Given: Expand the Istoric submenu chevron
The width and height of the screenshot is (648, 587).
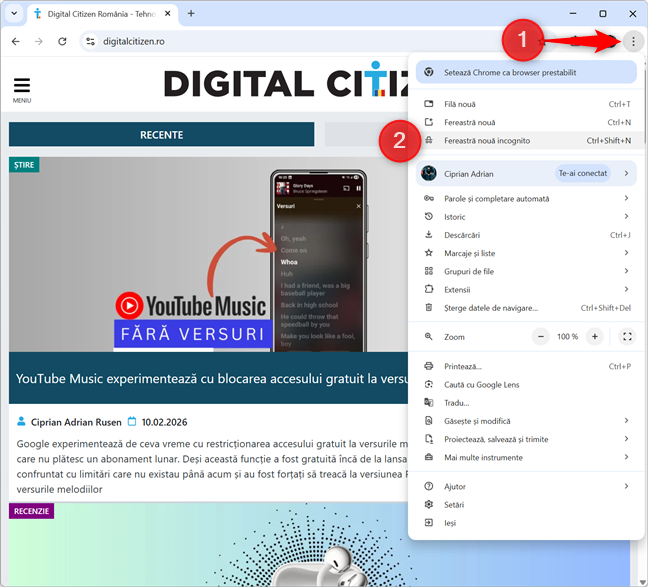Looking at the screenshot, I should click(x=627, y=217).
